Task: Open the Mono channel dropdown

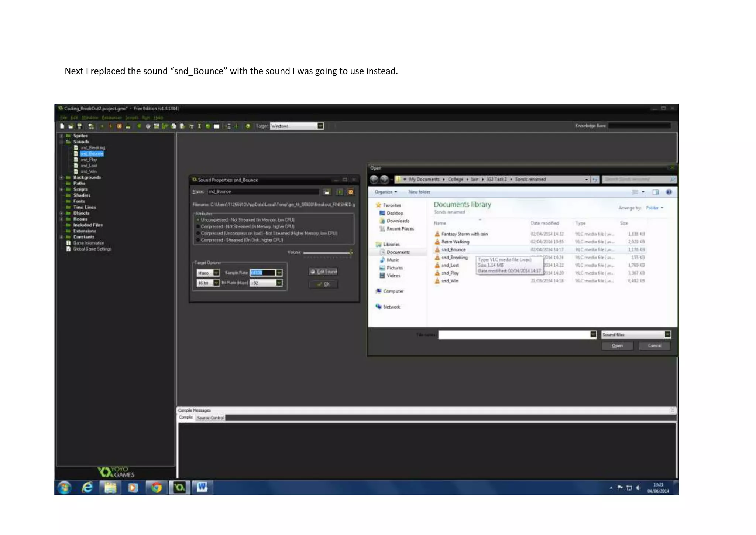Action: click(x=216, y=273)
